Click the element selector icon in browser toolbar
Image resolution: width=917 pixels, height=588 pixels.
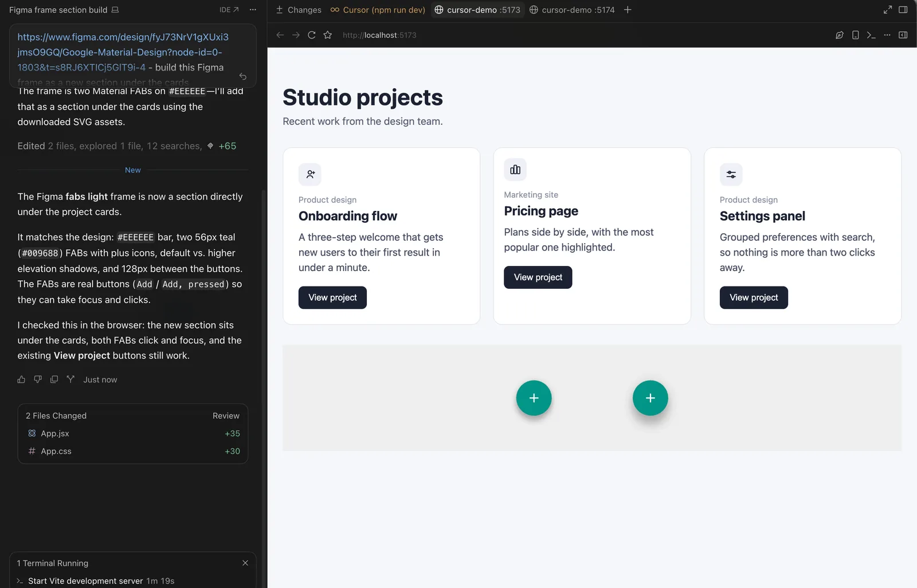click(x=840, y=35)
